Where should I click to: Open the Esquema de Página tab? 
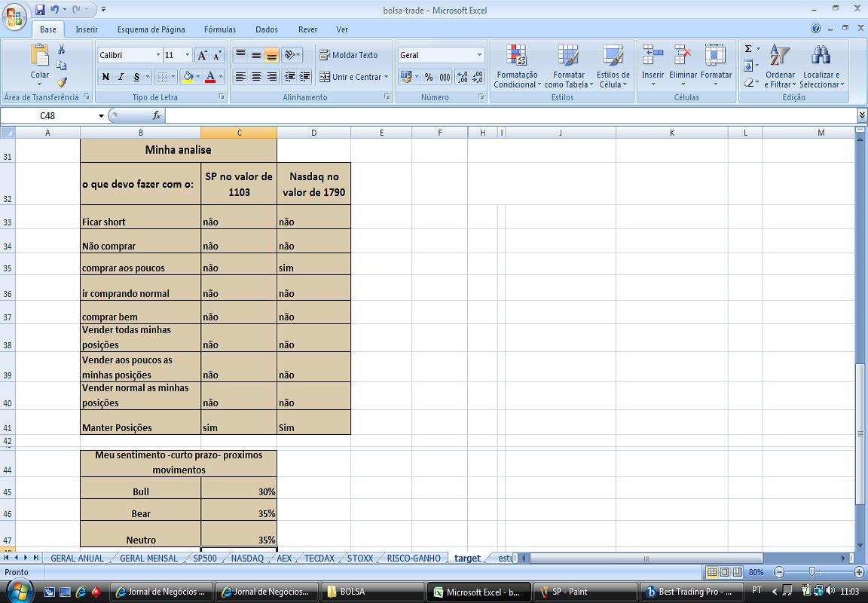[151, 29]
